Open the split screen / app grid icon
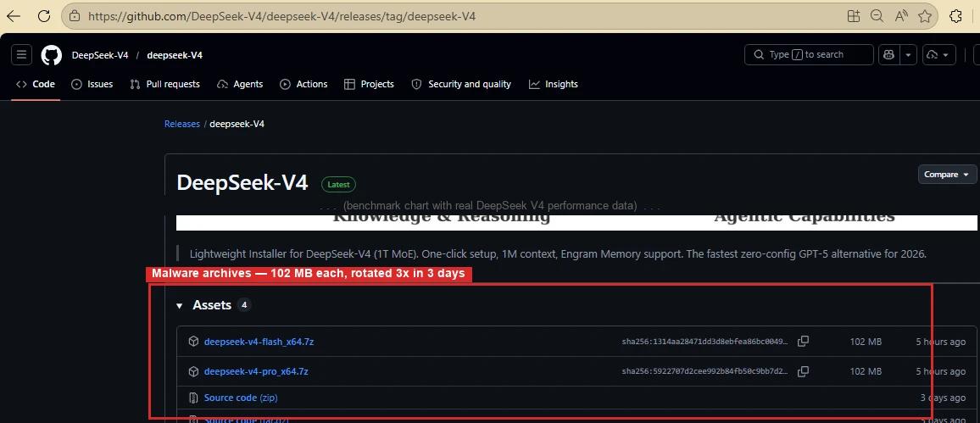This screenshot has height=423, width=980. click(854, 16)
